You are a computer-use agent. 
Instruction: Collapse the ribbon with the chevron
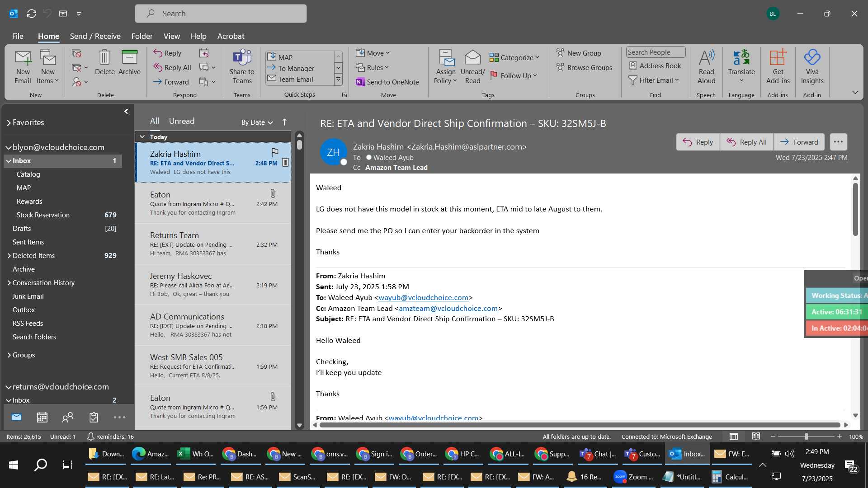[x=855, y=93]
